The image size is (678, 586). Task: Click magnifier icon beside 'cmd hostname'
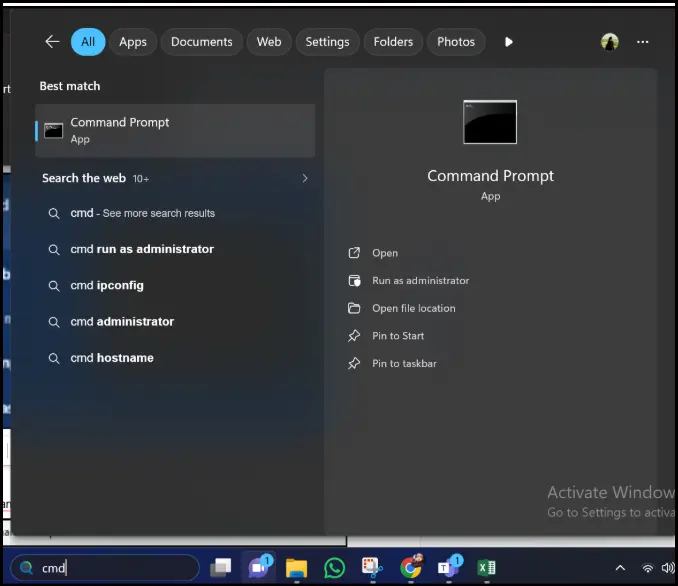click(54, 358)
